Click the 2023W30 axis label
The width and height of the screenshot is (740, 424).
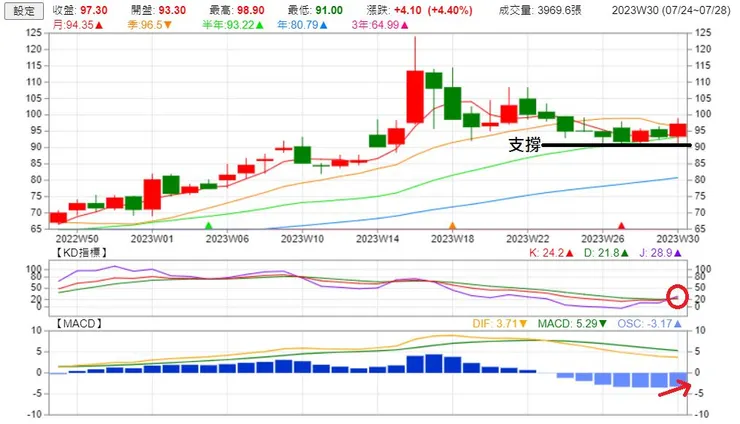678,239
